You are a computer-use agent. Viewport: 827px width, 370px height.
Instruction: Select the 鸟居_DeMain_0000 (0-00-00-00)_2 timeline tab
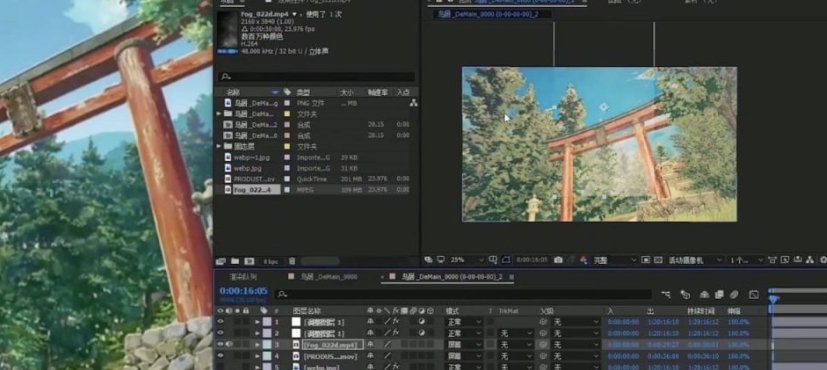point(451,277)
